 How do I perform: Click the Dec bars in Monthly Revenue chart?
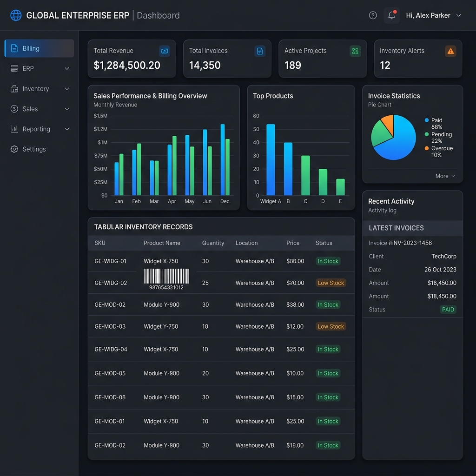pyautogui.click(x=225, y=160)
